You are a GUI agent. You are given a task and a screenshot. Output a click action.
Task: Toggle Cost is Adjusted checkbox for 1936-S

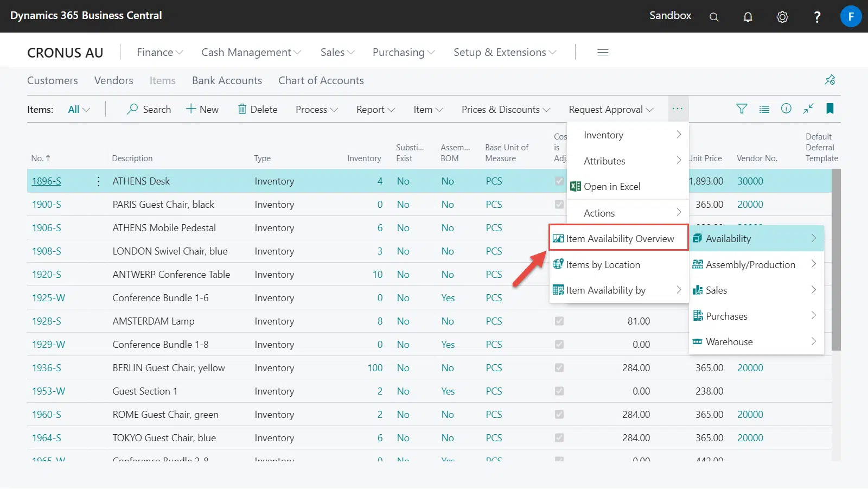coord(559,368)
